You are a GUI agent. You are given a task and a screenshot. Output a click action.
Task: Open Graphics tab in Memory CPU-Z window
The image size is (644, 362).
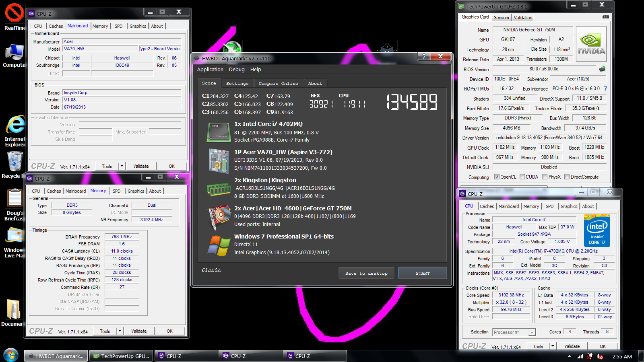pyautogui.click(x=136, y=191)
